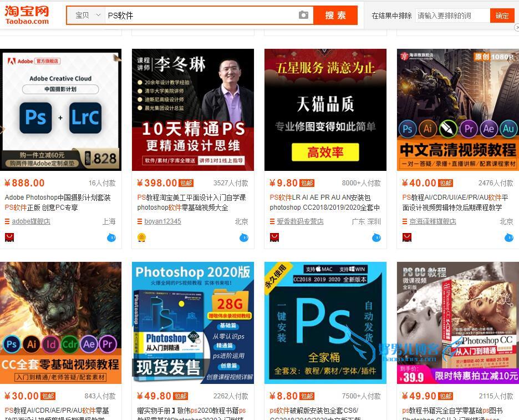Click the Tmall badge under adobe旗舰店
Screen dimensions: 519x420
[x=9, y=237]
